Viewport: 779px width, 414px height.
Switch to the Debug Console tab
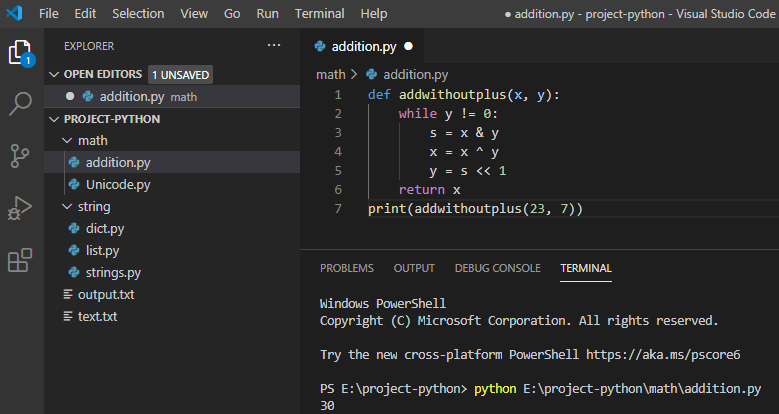pyautogui.click(x=497, y=268)
